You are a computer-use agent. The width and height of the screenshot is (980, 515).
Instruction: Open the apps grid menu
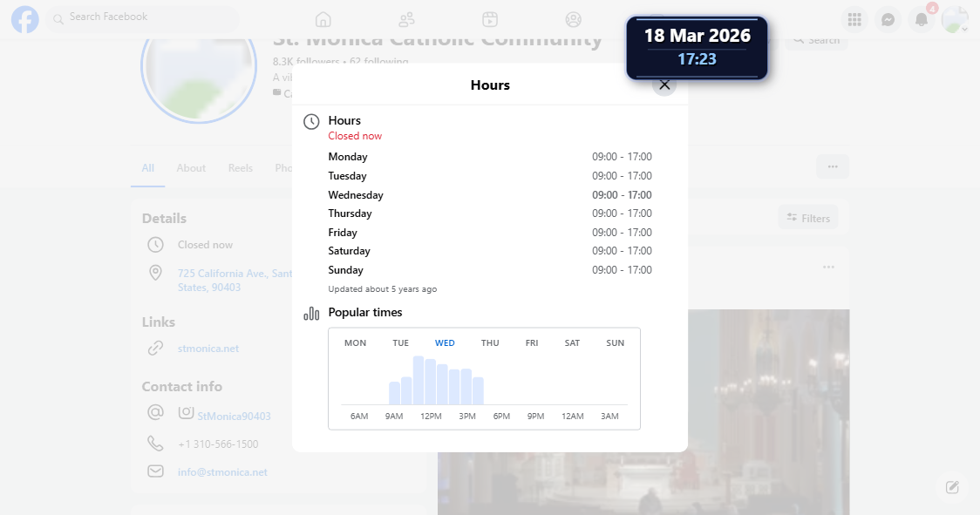point(854,20)
